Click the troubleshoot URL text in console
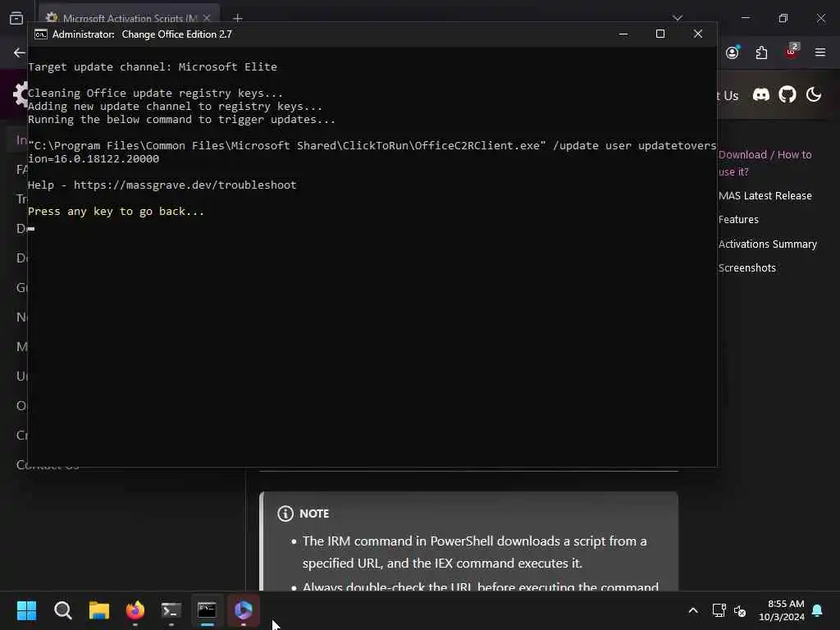840x630 pixels. point(185,185)
